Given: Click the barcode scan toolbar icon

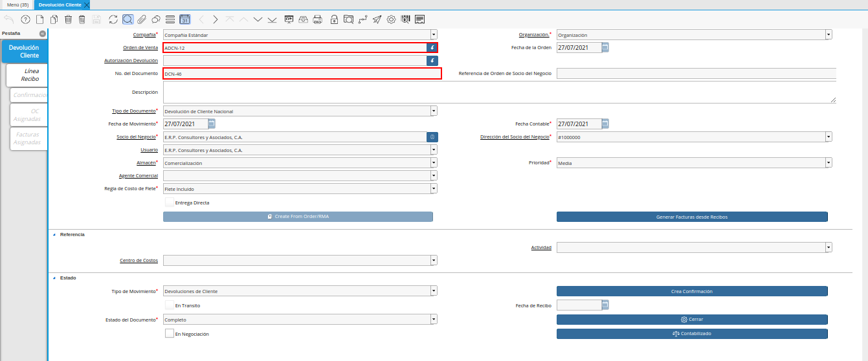Looking at the screenshot, I should click(x=405, y=19).
